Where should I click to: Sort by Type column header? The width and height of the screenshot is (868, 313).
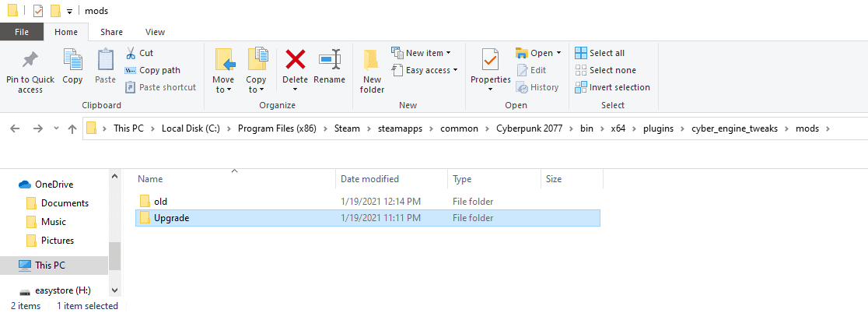pyautogui.click(x=494, y=179)
